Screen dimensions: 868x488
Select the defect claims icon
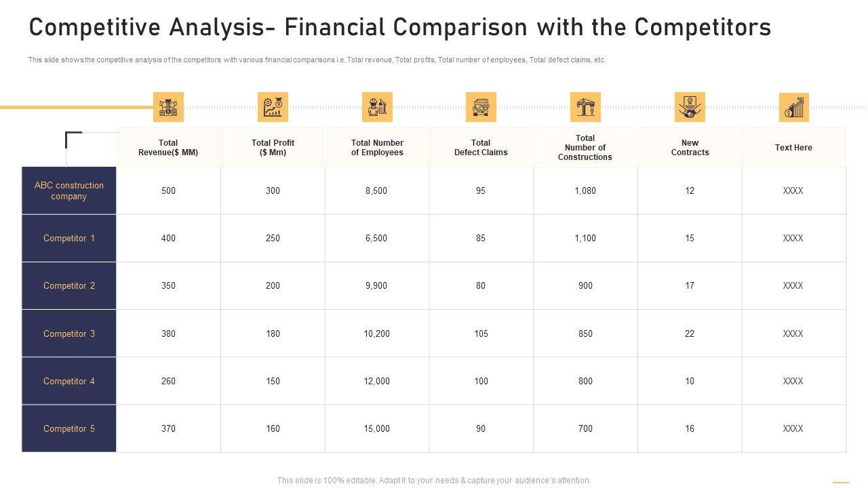click(481, 107)
